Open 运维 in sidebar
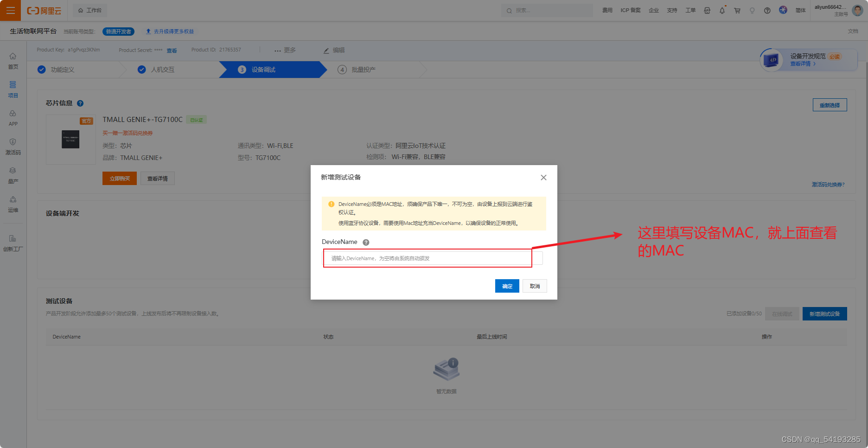Screen dimensions: 868x448 coord(13,205)
